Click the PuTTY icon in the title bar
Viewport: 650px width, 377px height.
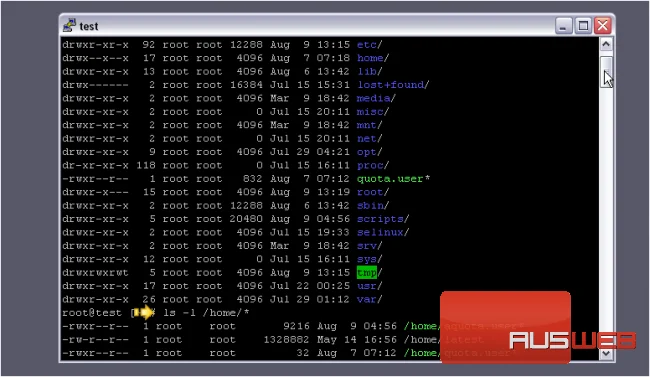pos(69,25)
